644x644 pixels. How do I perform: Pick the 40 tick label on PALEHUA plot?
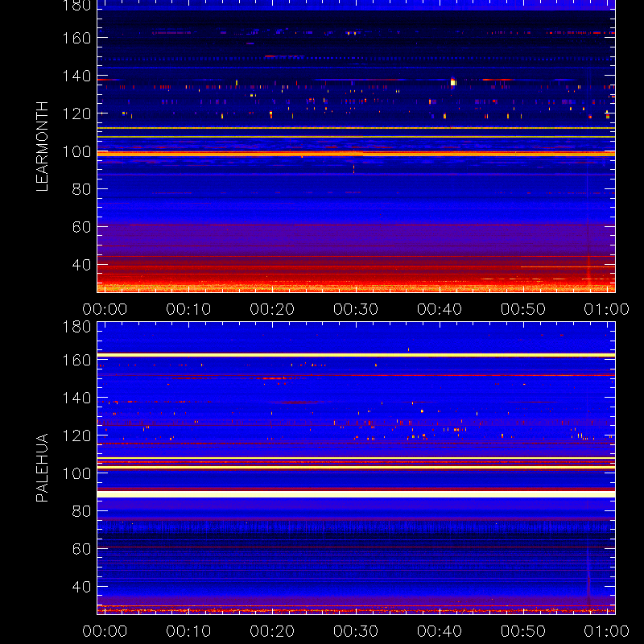[x=81, y=587]
